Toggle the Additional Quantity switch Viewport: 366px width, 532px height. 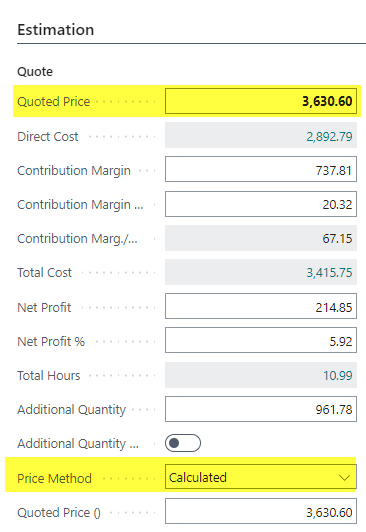click(183, 443)
